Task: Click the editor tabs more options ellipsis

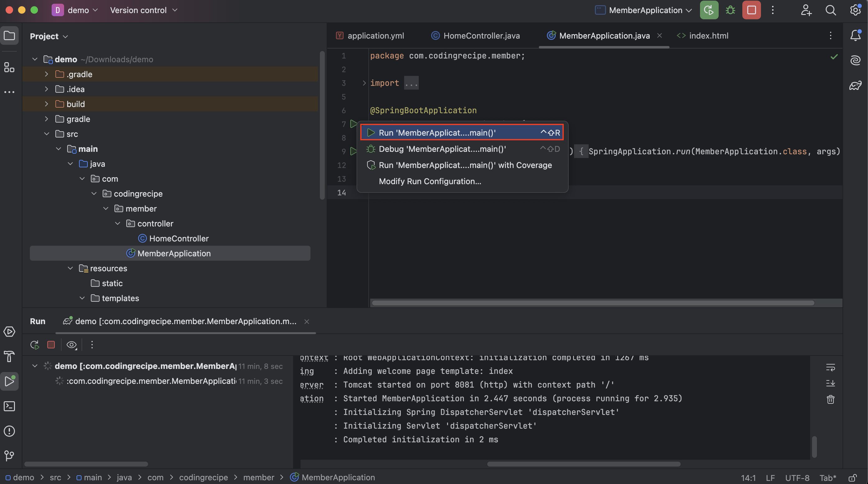Action: (x=831, y=35)
